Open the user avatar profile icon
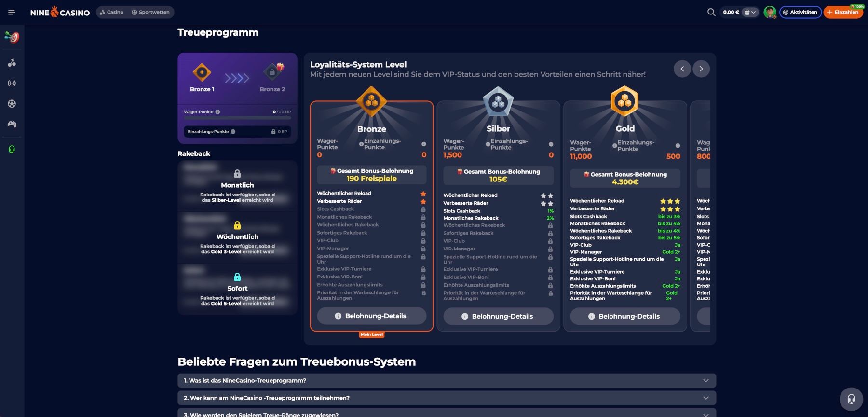 coord(770,12)
